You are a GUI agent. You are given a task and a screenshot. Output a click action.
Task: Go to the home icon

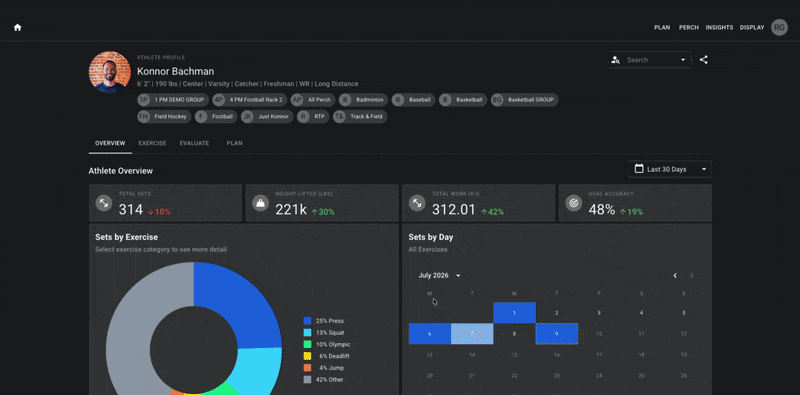point(18,28)
